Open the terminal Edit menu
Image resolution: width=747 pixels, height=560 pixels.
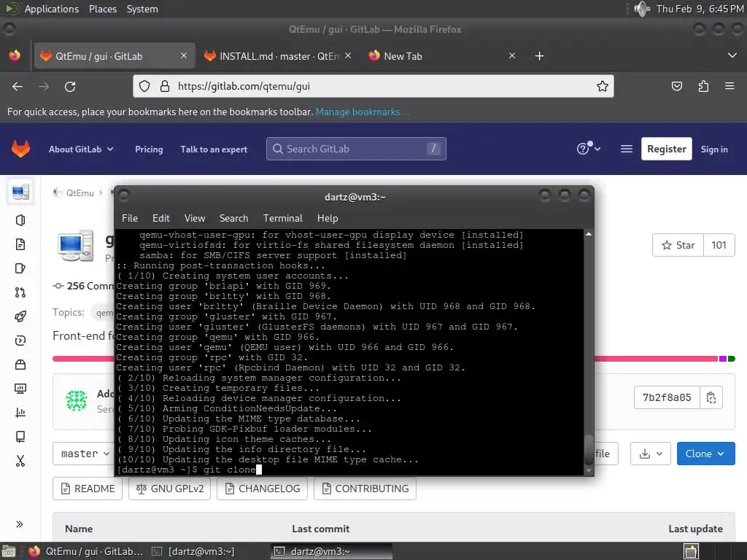pos(161,218)
